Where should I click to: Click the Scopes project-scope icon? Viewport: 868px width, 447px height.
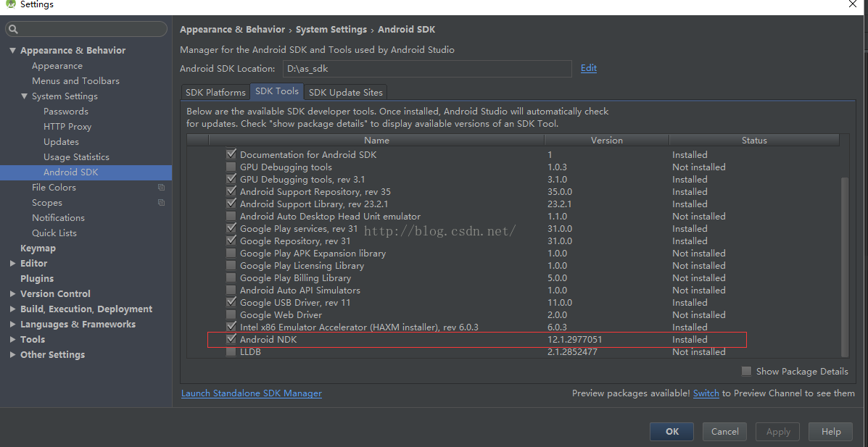pyautogui.click(x=161, y=203)
